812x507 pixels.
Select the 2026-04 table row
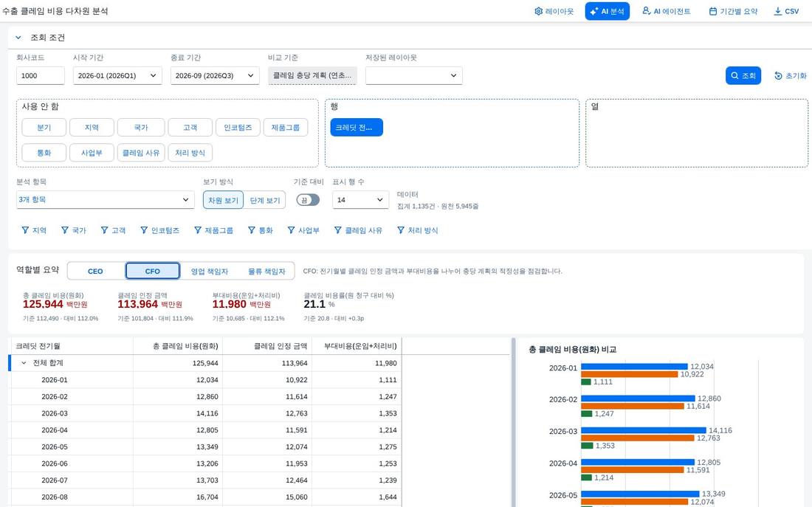[x=206, y=430]
